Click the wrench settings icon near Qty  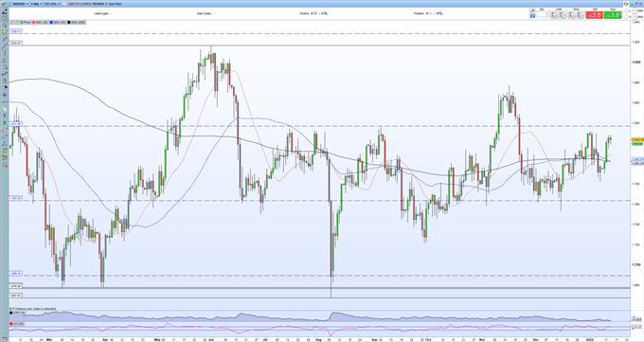532,10
